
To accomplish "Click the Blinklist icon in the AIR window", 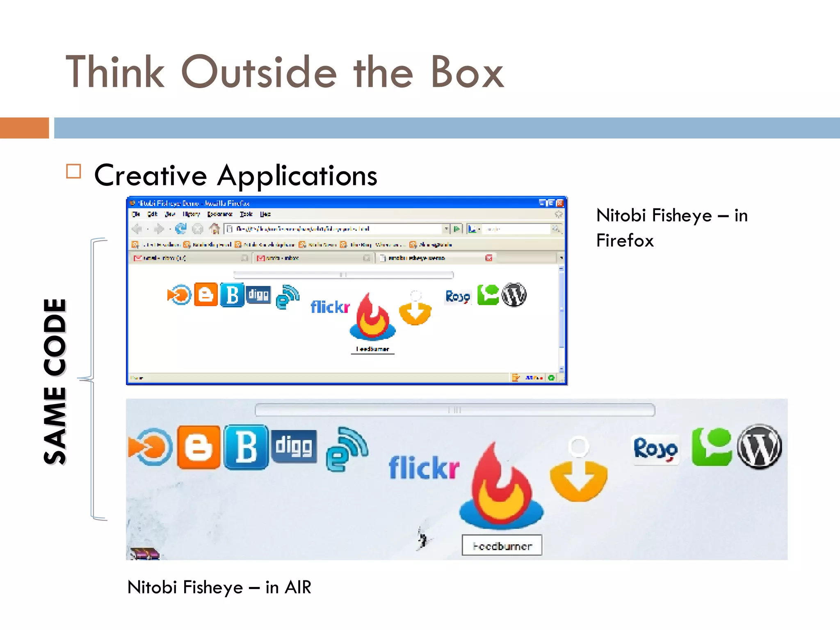I will 150,447.
